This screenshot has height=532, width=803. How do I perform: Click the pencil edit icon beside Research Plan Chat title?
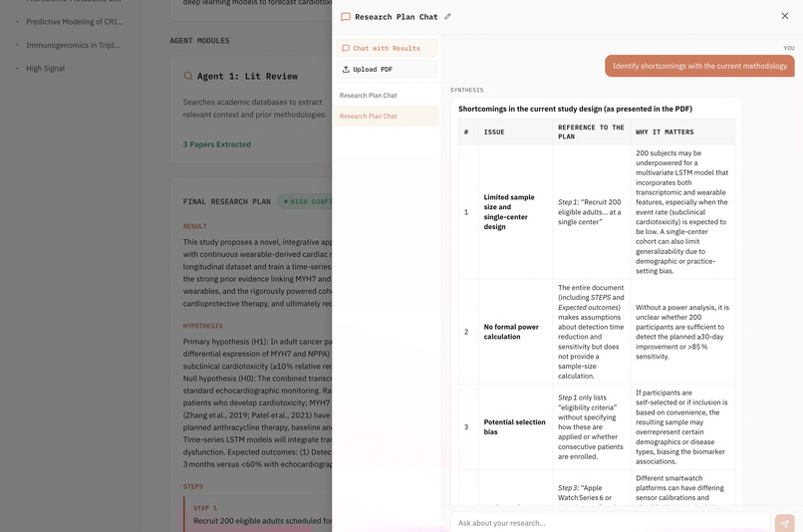pyautogui.click(x=447, y=16)
